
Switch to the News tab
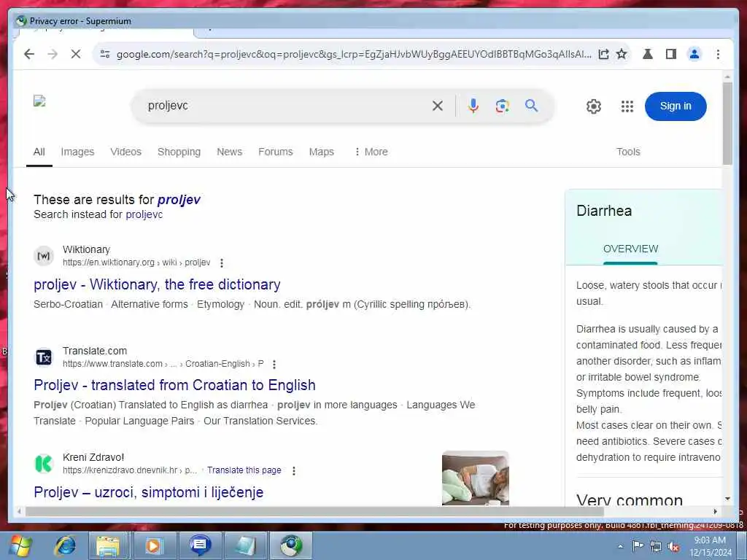point(230,152)
